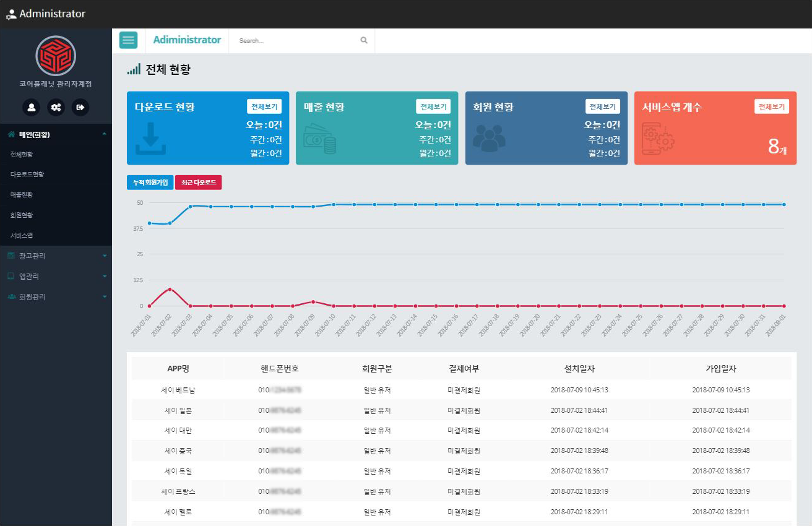Click the blue data point at 2018-07-03
812x526 pixels.
(190, 206)
